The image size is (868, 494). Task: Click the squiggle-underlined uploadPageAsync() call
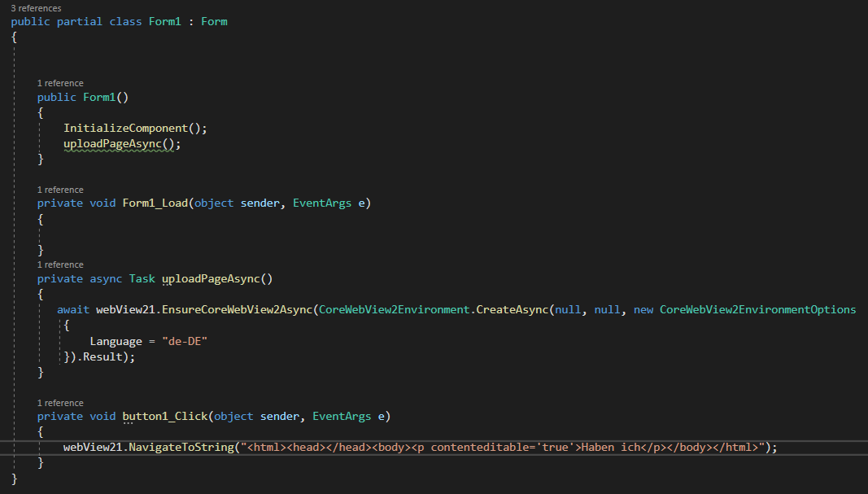coord(119,144)
